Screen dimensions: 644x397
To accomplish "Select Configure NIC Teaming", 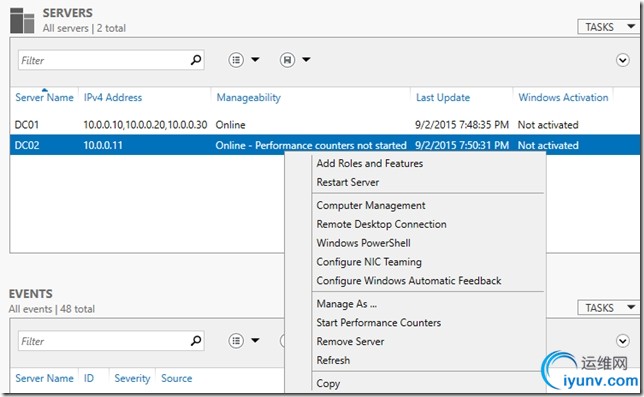I will [369, 262].
